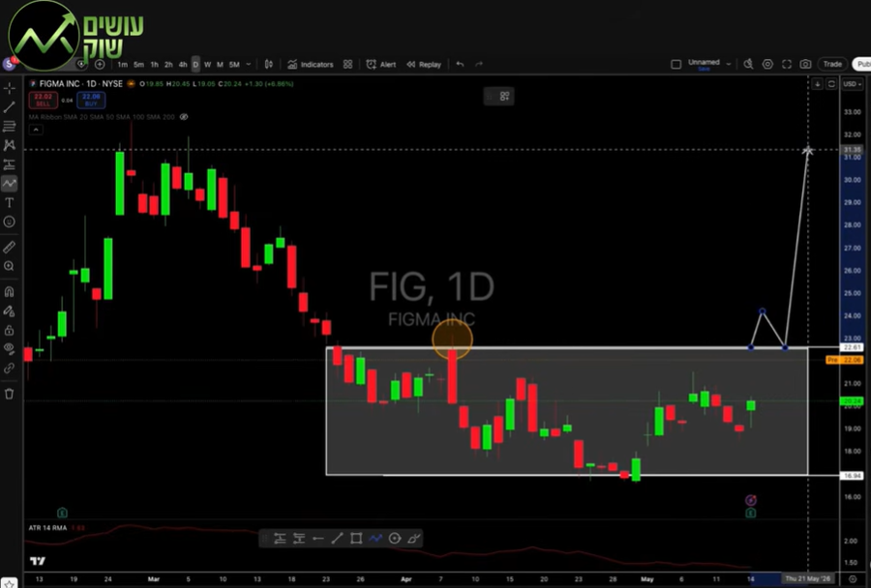This screenshot has height=588, width=871.
Task: Click circled dot icon in floating drawing toolbar
Action: point(395,539)
